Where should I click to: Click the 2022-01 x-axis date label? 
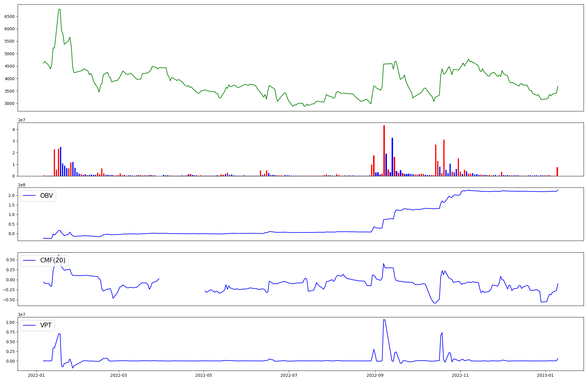(x=36, y=375)
